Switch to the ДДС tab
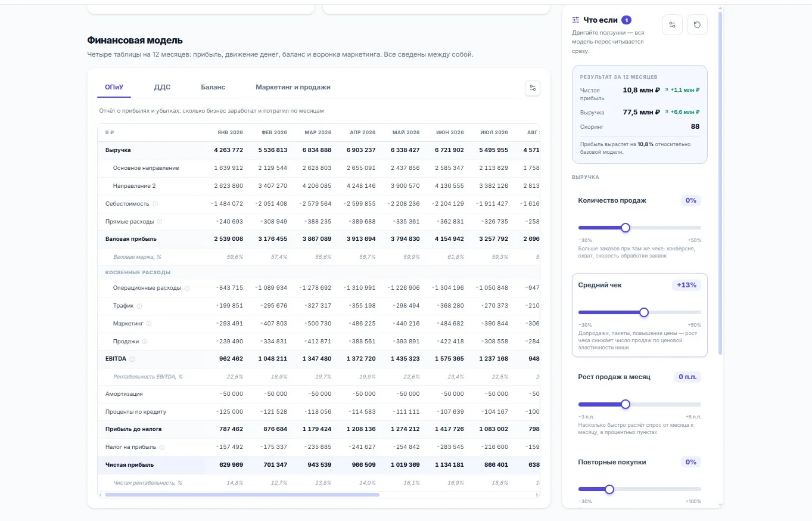 [162, 87]
